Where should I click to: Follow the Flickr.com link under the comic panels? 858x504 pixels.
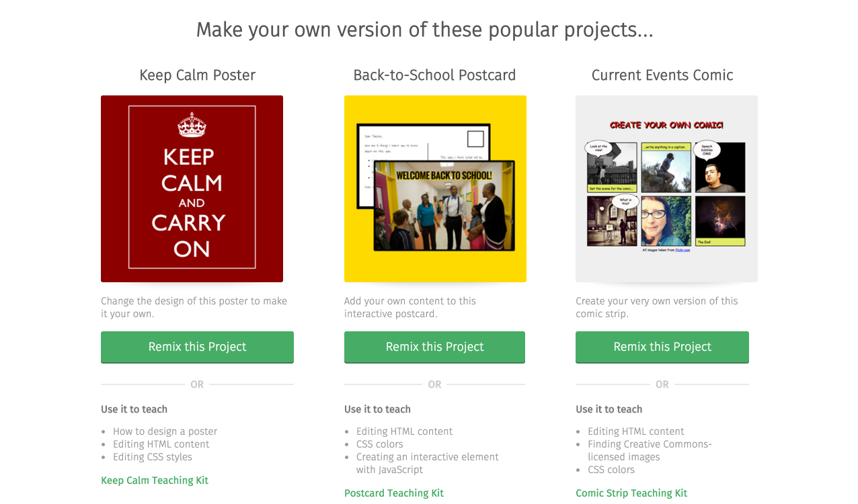point(682,250)
